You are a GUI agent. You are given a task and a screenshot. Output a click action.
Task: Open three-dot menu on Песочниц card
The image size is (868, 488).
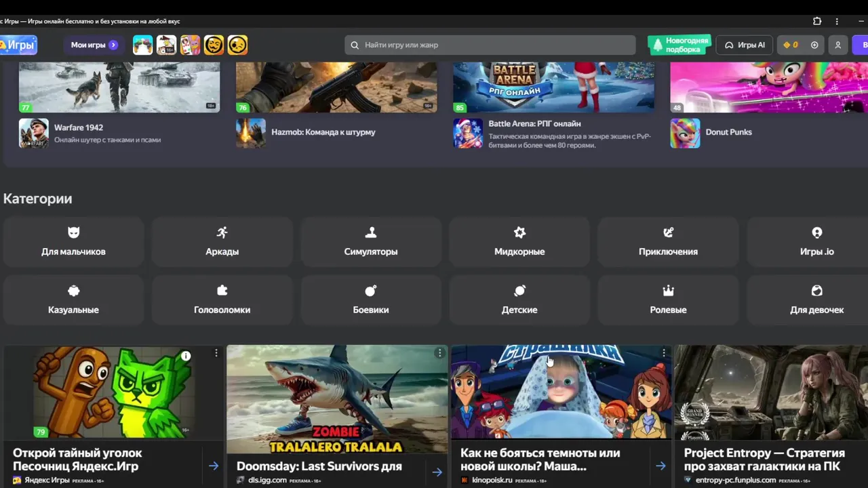point(216,353)
